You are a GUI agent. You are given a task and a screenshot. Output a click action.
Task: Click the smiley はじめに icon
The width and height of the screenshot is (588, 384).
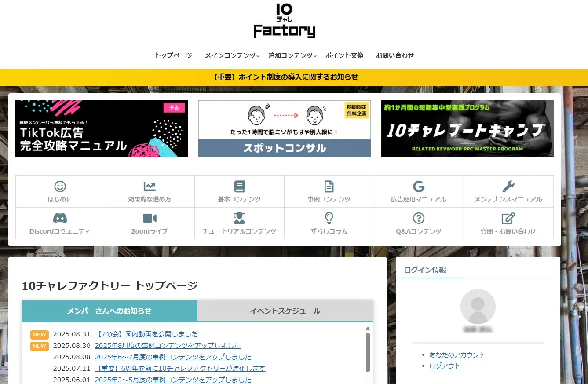point(60,187)
